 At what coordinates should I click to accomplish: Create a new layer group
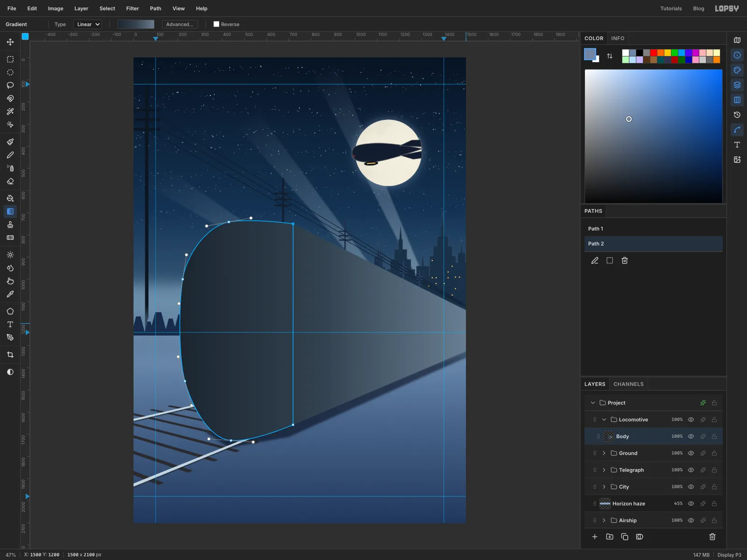[610, 537]
